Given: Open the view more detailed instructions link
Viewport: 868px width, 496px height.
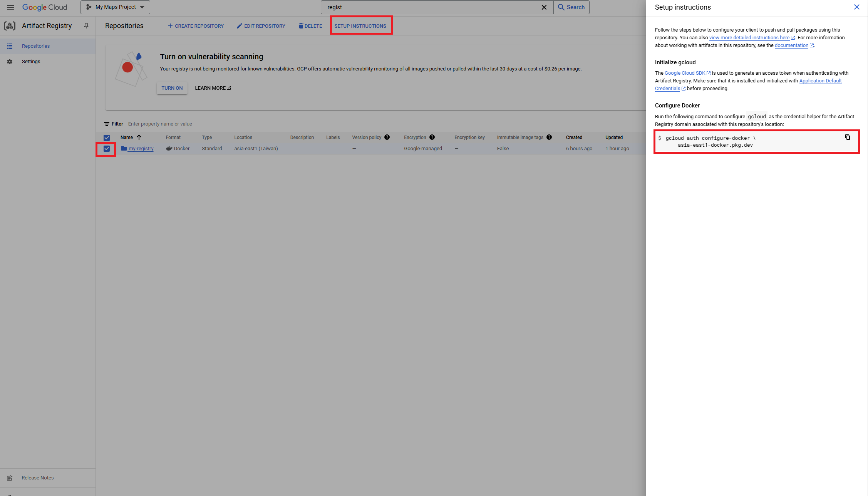Looking at the screenshot, I should click(x=749, y=37).
